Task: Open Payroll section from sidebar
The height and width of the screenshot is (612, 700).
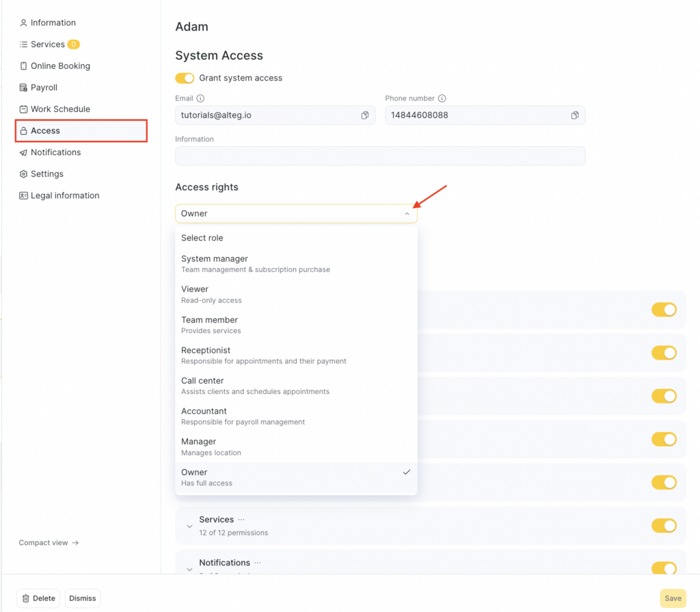Action: 44,88
